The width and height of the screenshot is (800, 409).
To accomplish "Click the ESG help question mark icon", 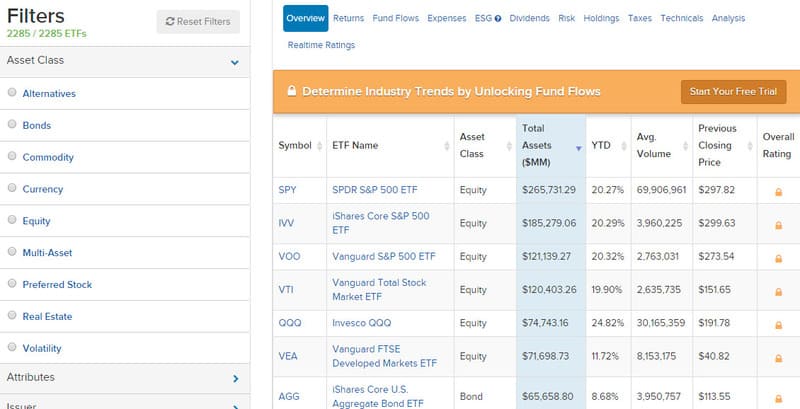I will coord(497,19).
